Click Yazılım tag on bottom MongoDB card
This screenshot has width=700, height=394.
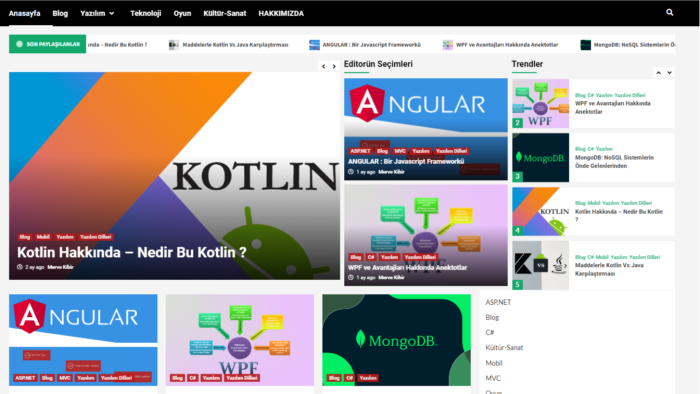(x=368, y=378)
